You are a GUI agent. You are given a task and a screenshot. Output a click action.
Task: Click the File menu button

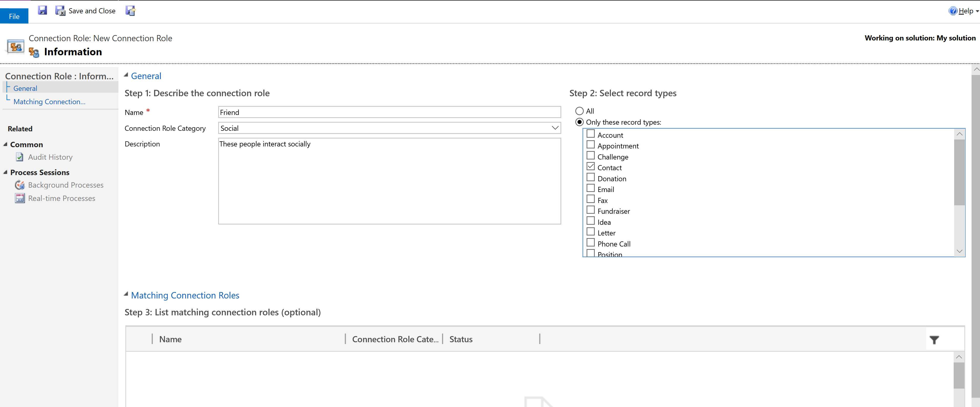[14, 15]
